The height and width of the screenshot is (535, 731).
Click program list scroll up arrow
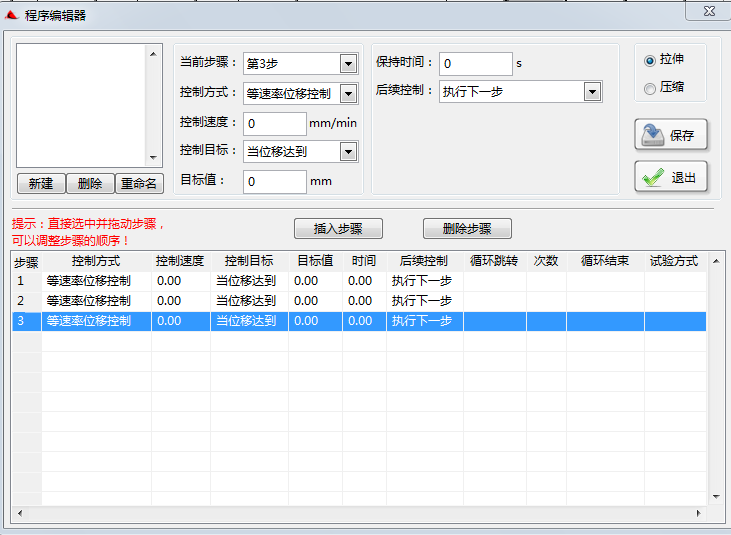[153, 54]
